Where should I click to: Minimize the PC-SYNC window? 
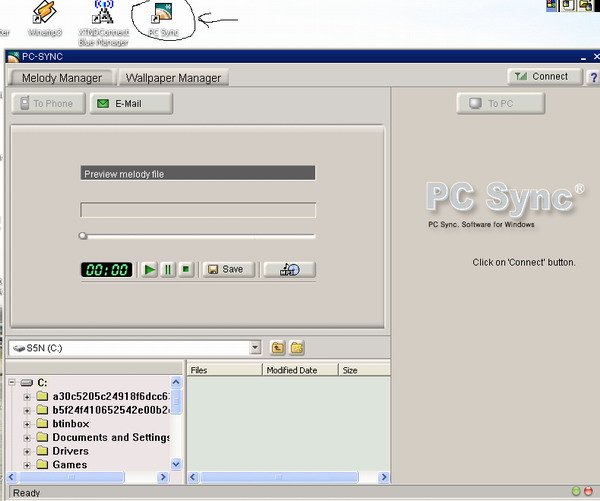coord(583,57)
